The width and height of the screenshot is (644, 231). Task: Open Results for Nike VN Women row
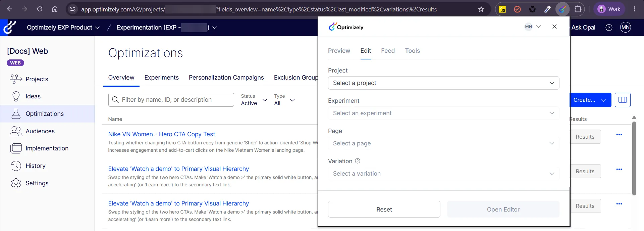[x=585, y=137]
